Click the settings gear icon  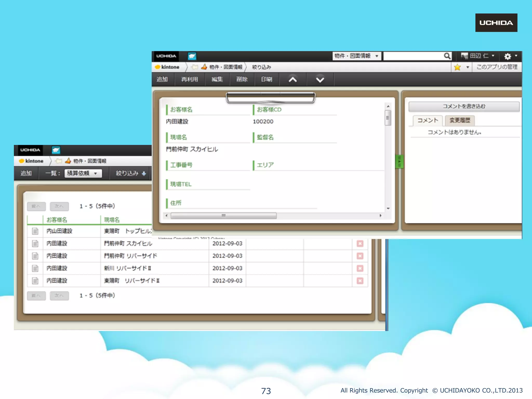[x=507, y=56]
